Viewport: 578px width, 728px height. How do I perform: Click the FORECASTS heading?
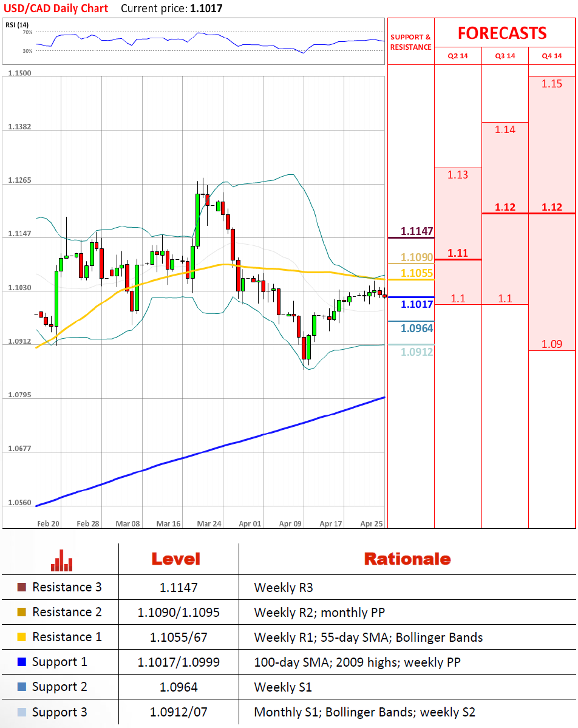(x=502, y=33)
